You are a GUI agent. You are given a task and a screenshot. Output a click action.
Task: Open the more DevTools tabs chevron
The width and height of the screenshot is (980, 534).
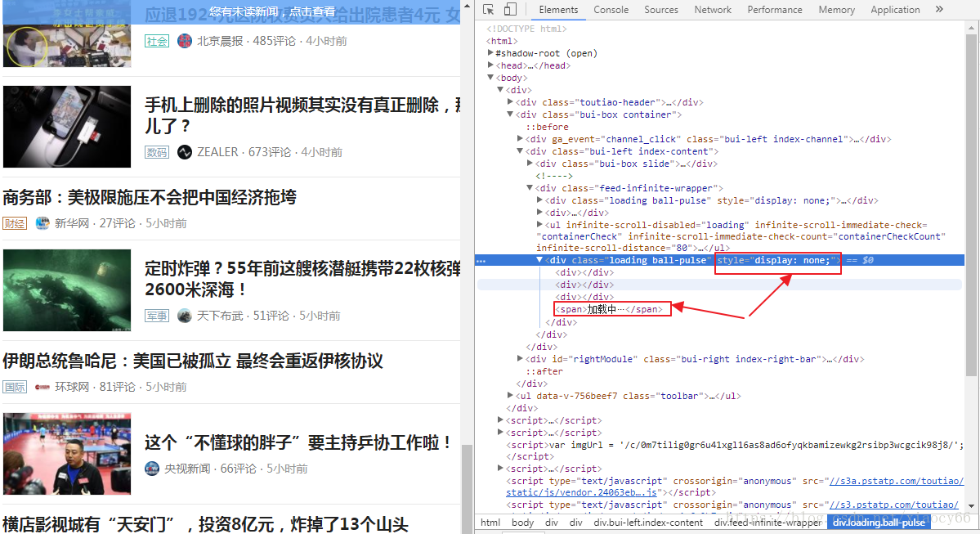(x=939, y=9)
